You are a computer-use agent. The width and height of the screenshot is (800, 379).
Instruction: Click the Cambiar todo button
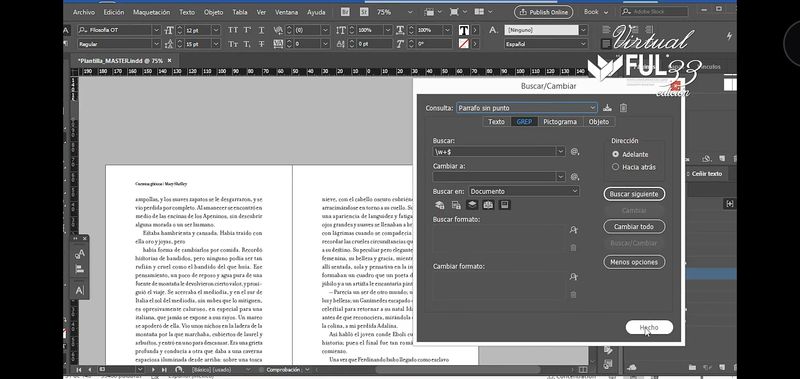pos(634,226)
